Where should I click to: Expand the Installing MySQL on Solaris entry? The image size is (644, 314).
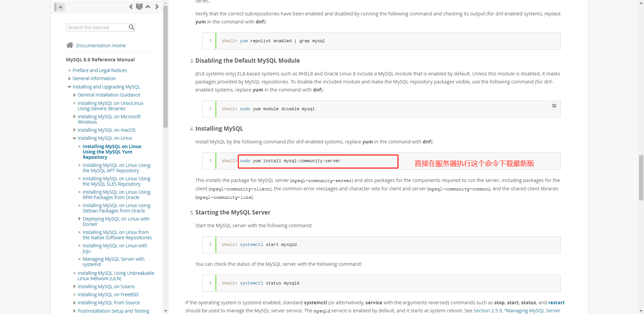[74, 287]
